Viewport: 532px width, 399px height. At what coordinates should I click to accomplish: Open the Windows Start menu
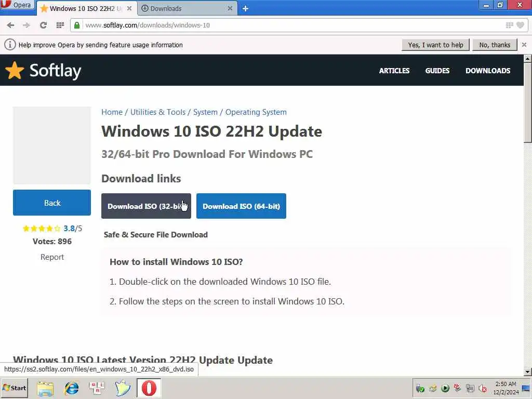(14, 388)
